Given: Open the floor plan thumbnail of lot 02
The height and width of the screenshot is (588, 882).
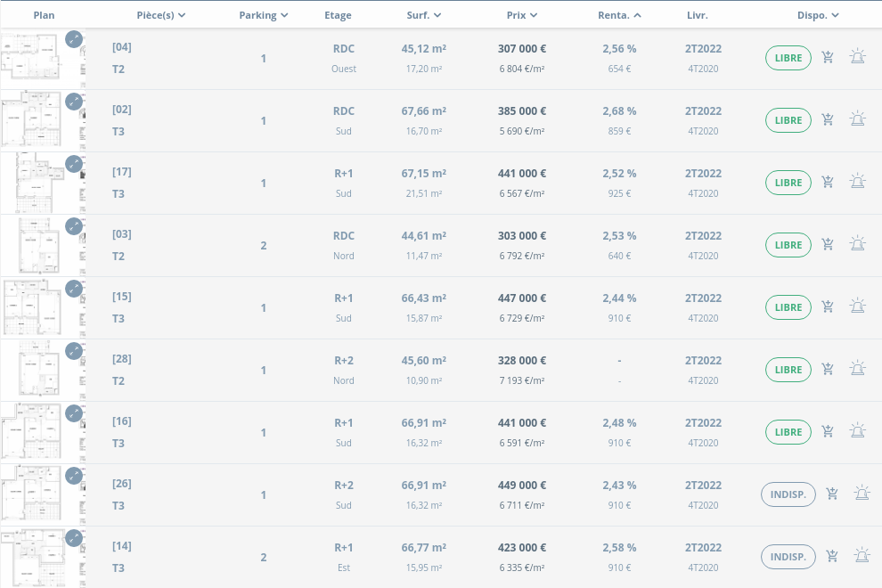Looking at the screenshot, I should (x=31, y=120).
